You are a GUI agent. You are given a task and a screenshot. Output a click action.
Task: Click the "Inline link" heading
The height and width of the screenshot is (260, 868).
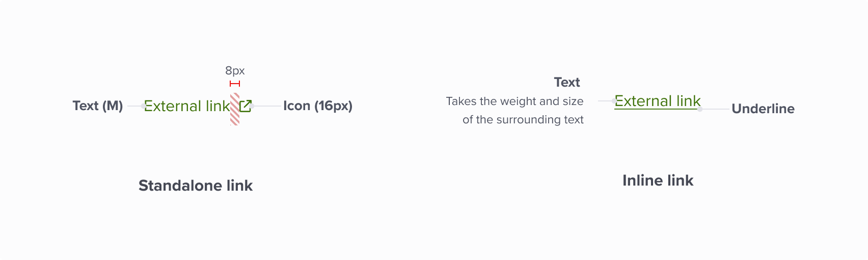pos(658,180)
